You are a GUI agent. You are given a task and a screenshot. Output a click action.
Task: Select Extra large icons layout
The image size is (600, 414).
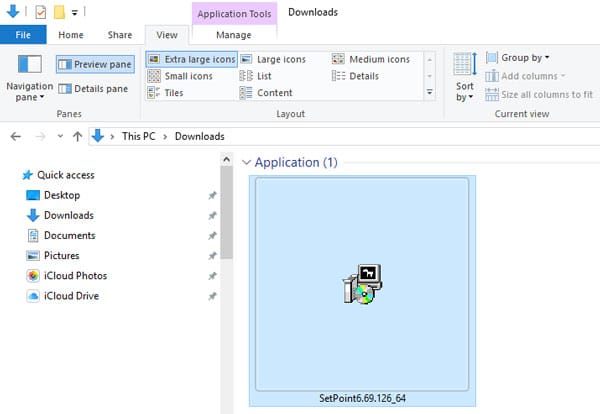[192, 59]
